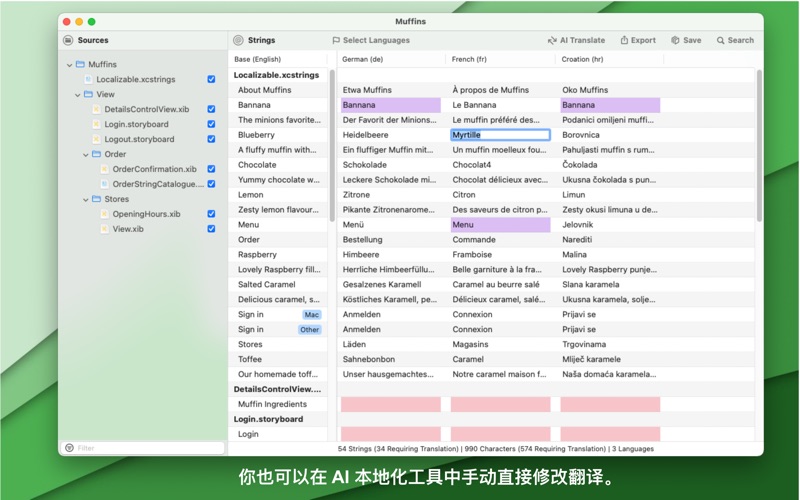
Task: Click the Strings circle icon
Action: tap(238, 40)
